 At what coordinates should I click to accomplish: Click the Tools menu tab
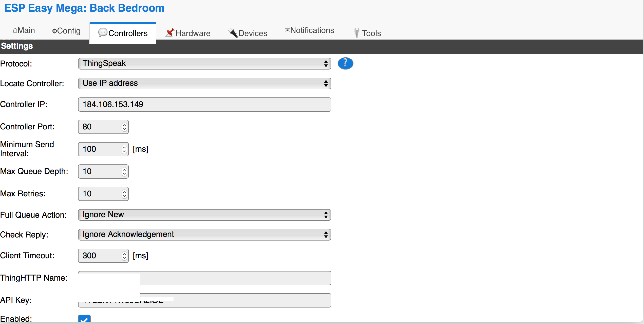click(371, 33)
